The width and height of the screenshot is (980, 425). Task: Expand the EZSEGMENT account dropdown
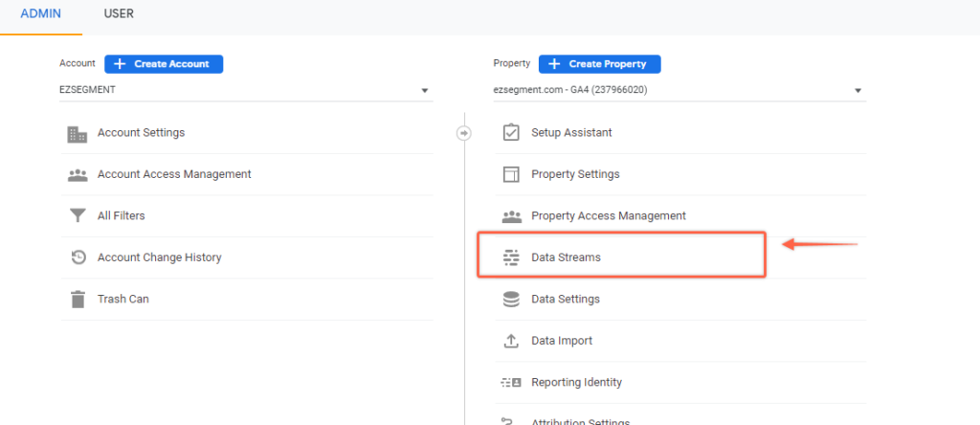[x=246, y=90]
